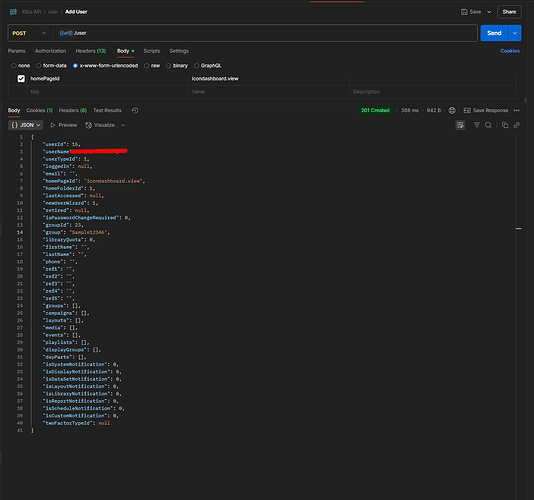The image size is (534, 500).
Task: Expand the JSON format dropdown
Action: coord(26,125)
